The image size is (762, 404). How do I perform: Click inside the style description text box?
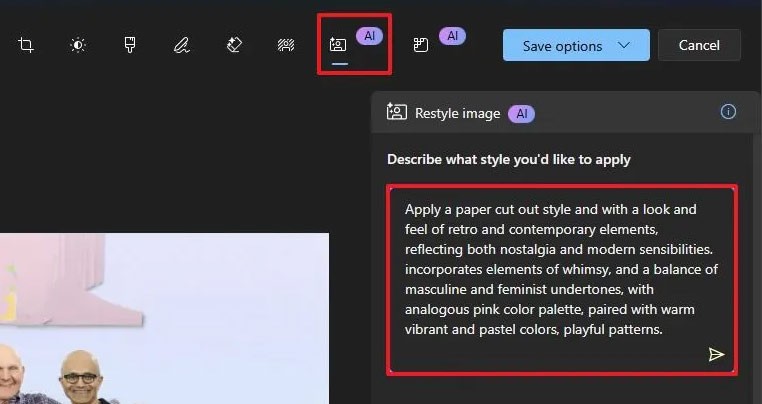tap(560, 280)
